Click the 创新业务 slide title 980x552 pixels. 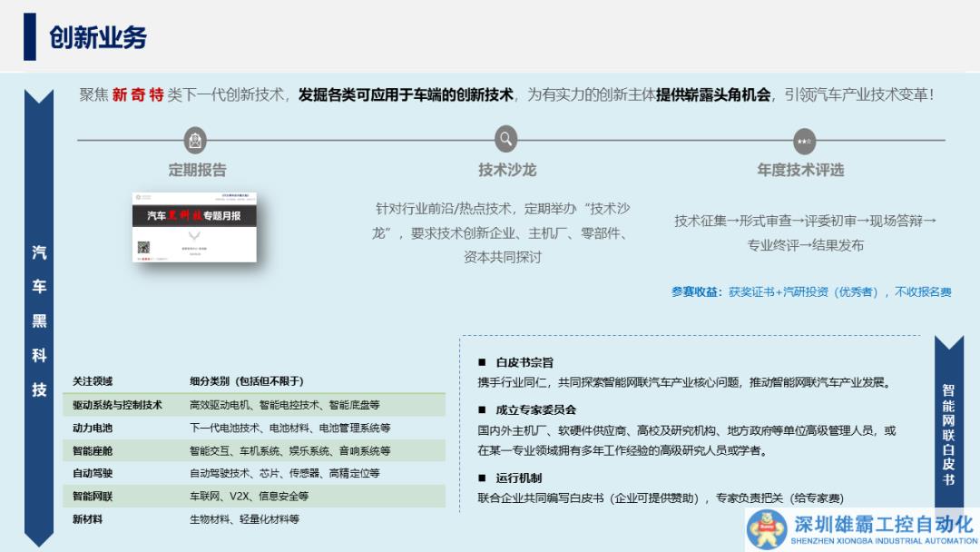click(x=98, y=37)
